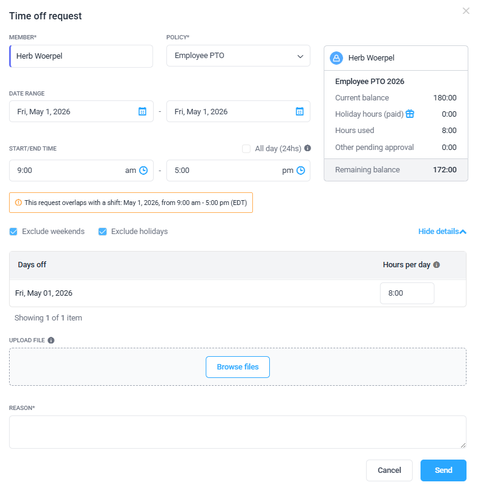Click the 8:00 hours per day field
The width and height of the screenshot is (478, 488).
tap(407, 293)
